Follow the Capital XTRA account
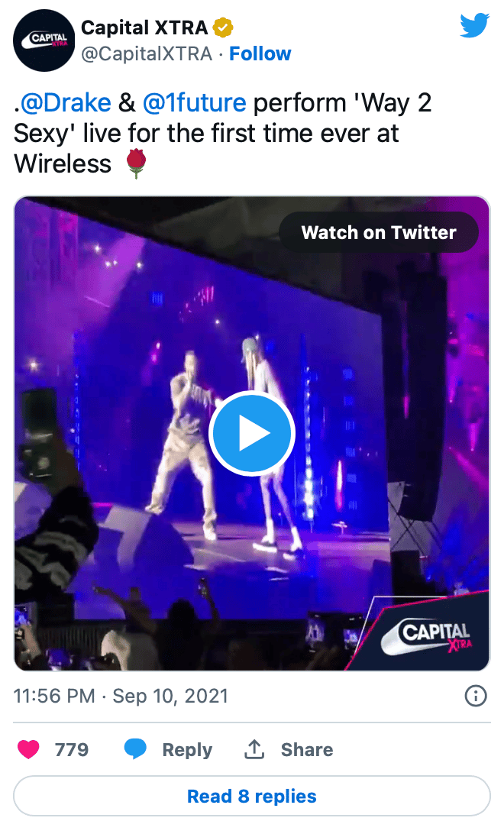Image resolution: width=504 pixels, height=834 pixels. (260, 53)
